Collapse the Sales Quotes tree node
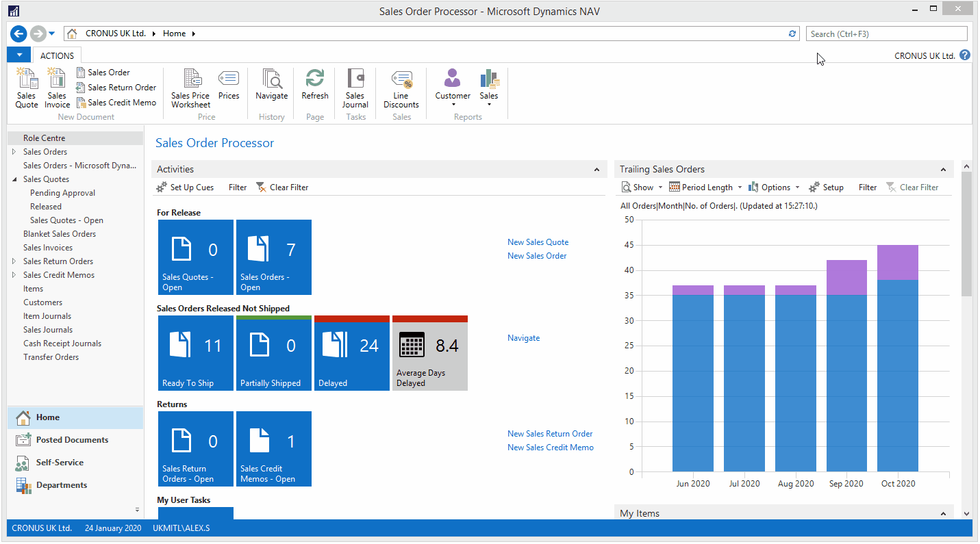The height and width of the screenshot is (544, 980). (14, 179)
